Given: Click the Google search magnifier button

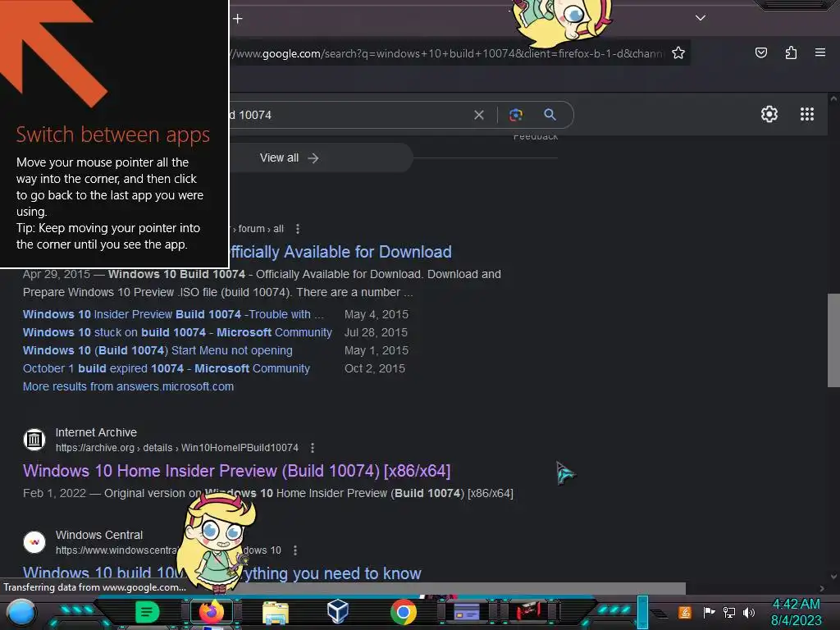Looking at the screenshot, I should click(x=550, y=114).
